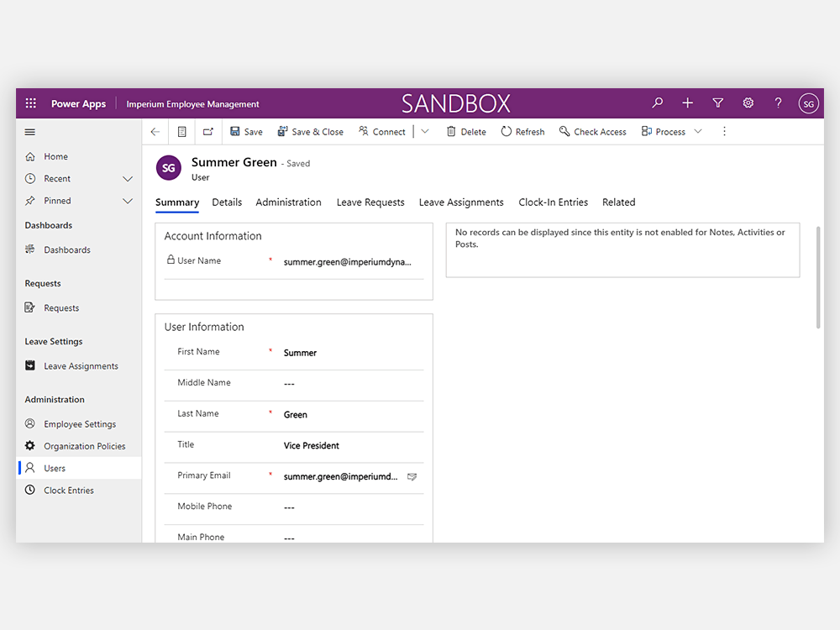Open record set form icon in toolbar
The image size is (840, 630).
[x=182, y=132]
